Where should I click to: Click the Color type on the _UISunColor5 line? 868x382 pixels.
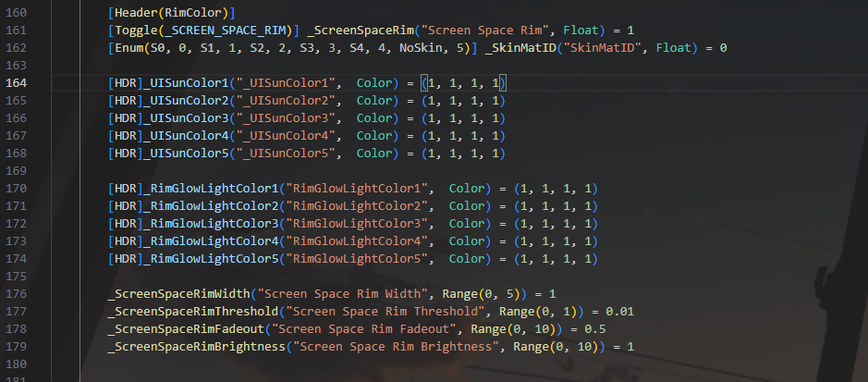click(x=375, y=154)
